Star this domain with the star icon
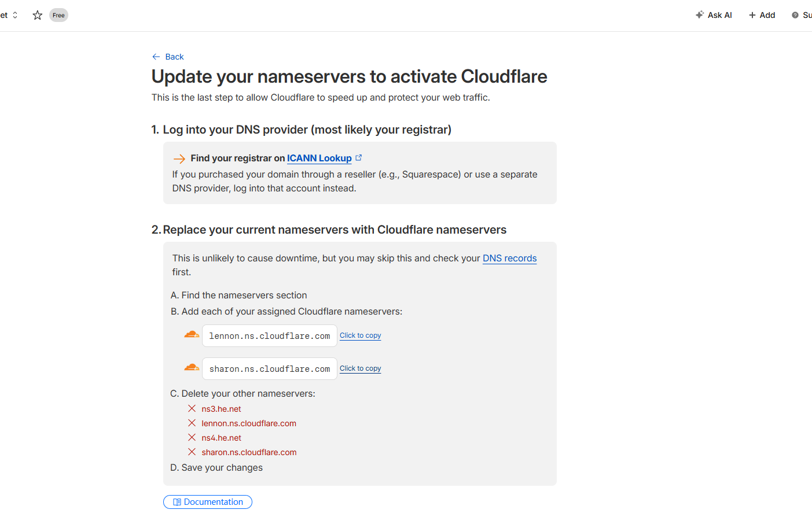 (38, 15)
